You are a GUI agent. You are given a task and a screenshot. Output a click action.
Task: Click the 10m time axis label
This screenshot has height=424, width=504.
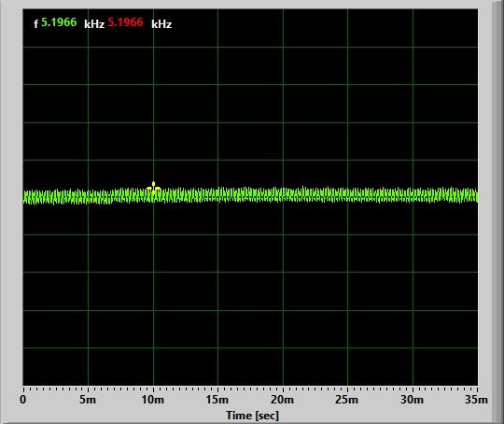[153, 400]
